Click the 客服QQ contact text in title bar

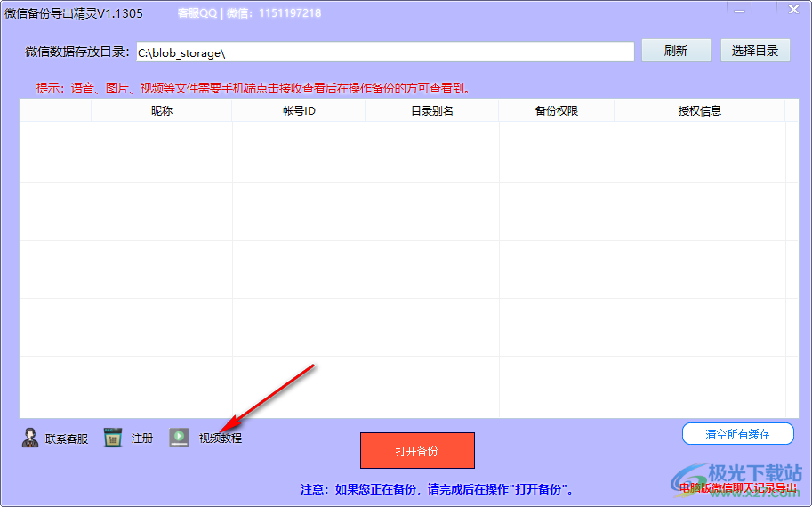pyautogui.click(x=249, y=13)
